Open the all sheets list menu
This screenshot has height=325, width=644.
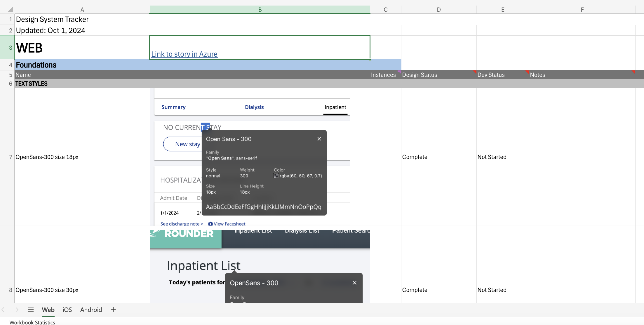(31, 310)
